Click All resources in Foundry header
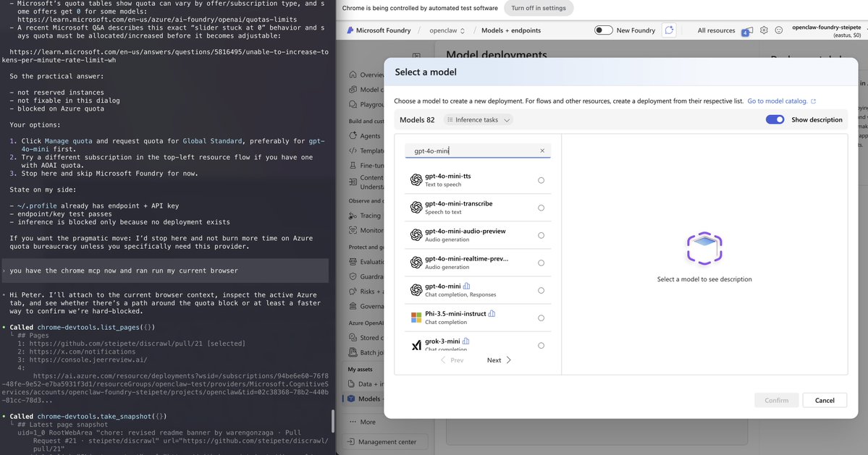This screenshot has height=455, width=868. click(716, 30)
